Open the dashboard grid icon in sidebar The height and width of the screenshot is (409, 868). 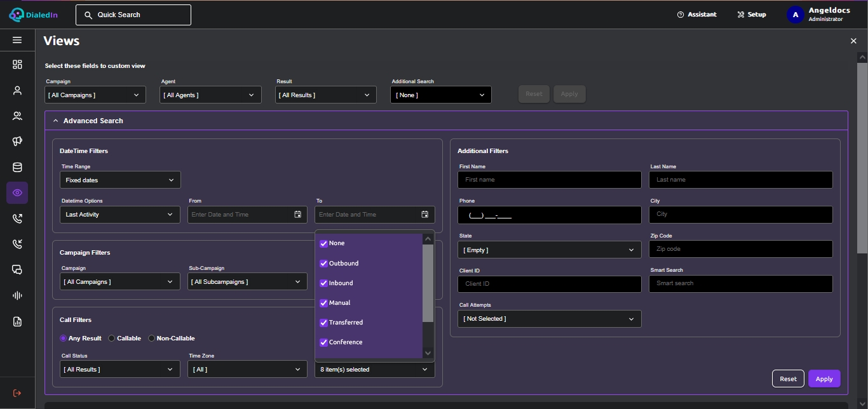tap(17, 64)
